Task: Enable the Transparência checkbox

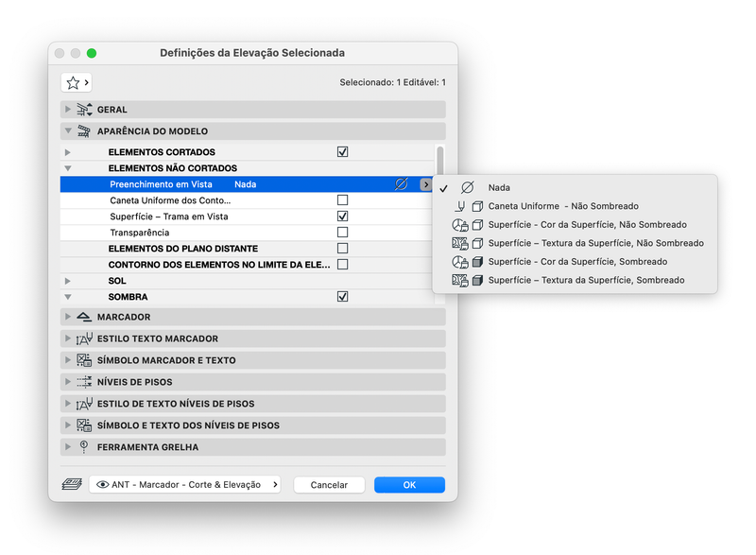Action: pyautogui.click(x=342, y=232)
